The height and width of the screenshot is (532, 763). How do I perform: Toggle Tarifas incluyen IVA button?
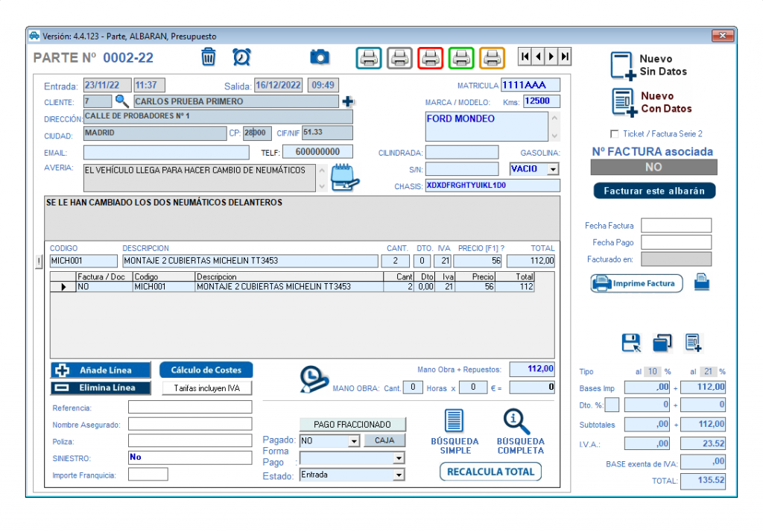click(x=206, y=388)
